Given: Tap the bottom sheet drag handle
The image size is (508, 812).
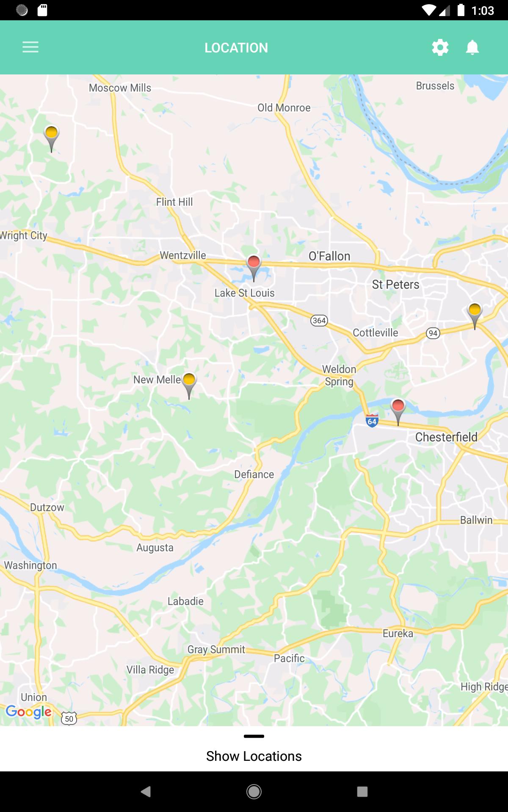Looking at the screenshot, I should pyautogui.click(x=254, y=736).
